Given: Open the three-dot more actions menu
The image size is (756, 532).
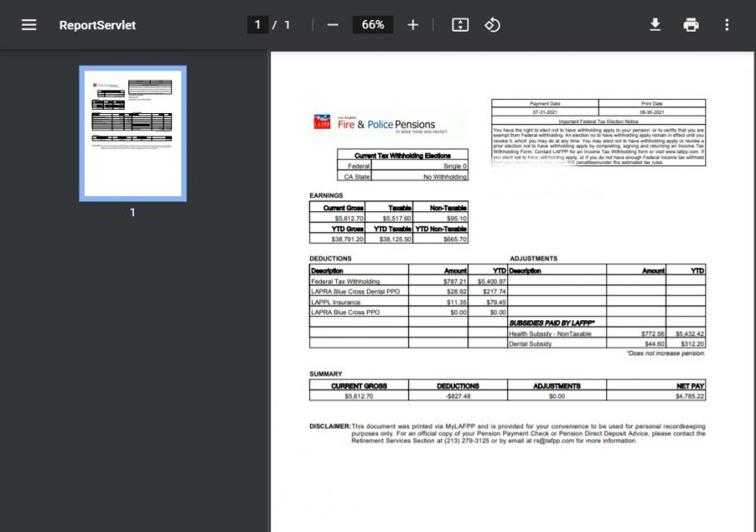Looking at the screenshot, I should [x=727, y=25].
